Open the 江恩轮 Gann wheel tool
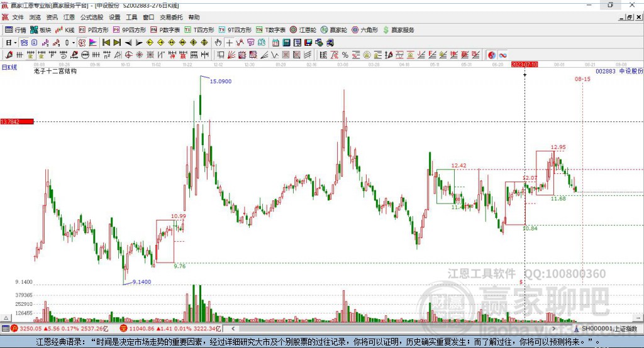The height and width of the screenshot is (348, 644). [x=303, y=30]
